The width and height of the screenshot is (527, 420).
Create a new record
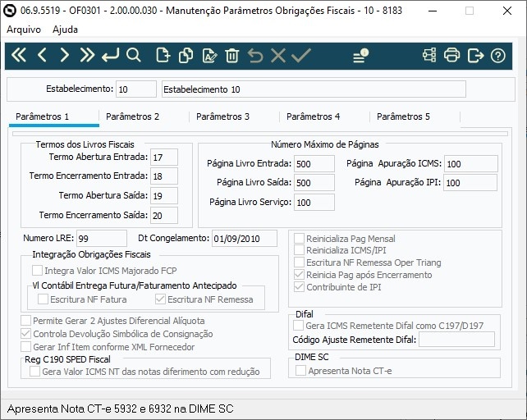tap(163, 56)
